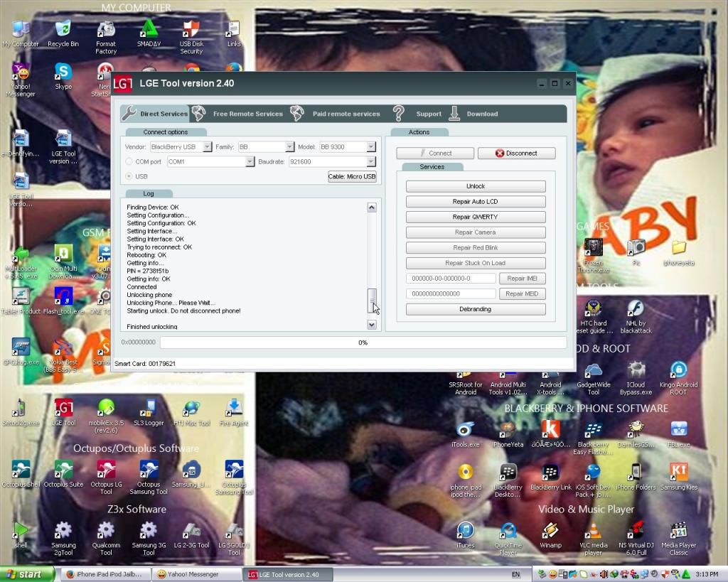Open USB Disk Security desktop icon
Viewport: 728px width, 582px height.
click(x=191, y=37)
